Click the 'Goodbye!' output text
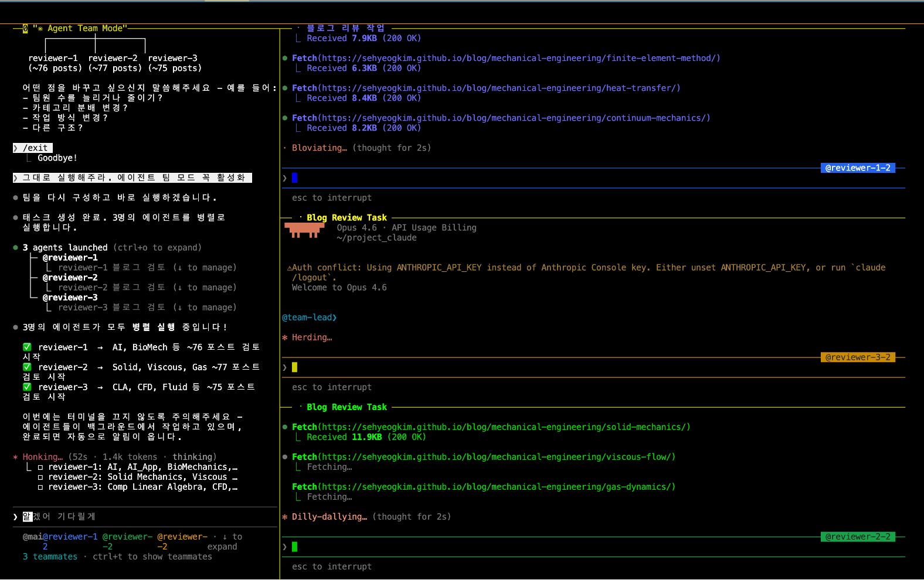This screenshot has width=924, height=580. click(x=57, y=158)
